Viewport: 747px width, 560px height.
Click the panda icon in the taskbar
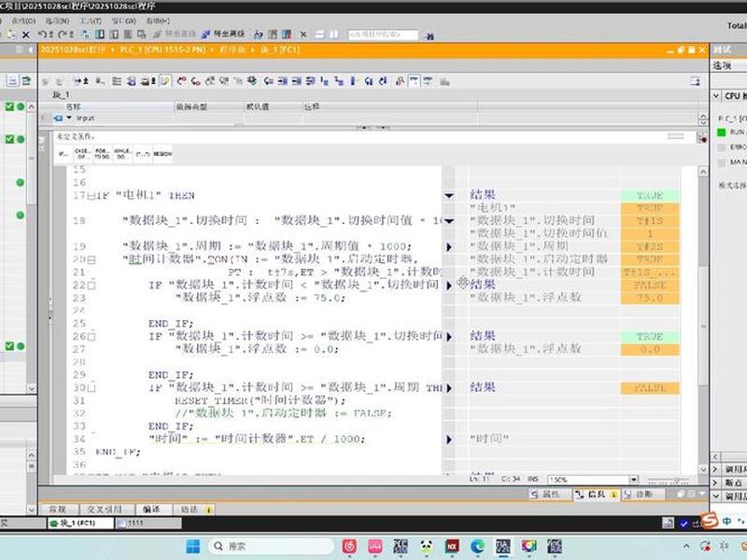[427, 546]
